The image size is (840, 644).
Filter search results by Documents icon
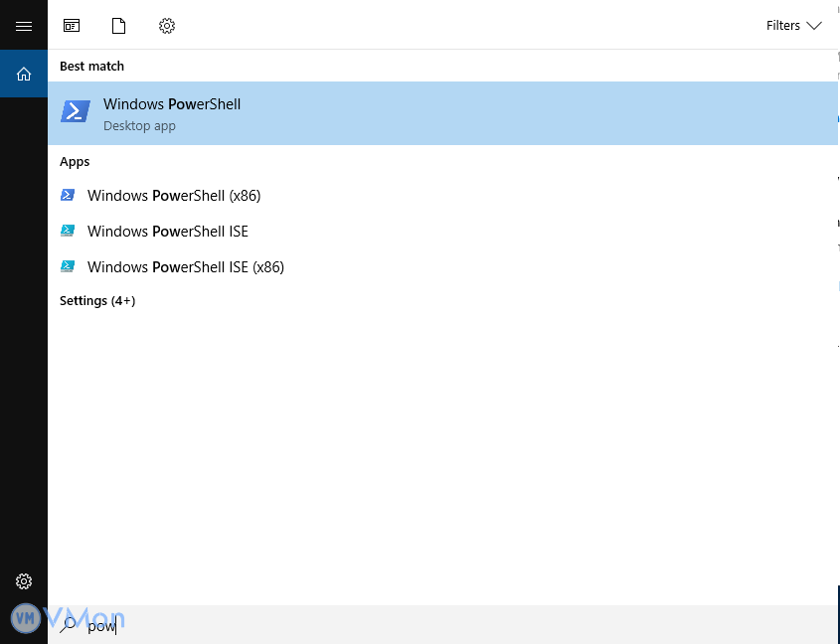(x=119, y=26)
